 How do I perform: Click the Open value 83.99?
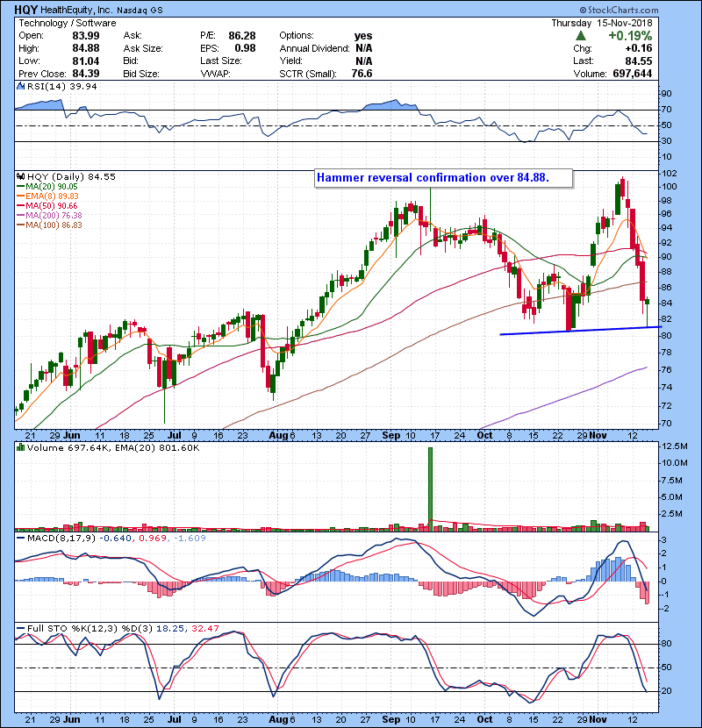coord(85,36)
